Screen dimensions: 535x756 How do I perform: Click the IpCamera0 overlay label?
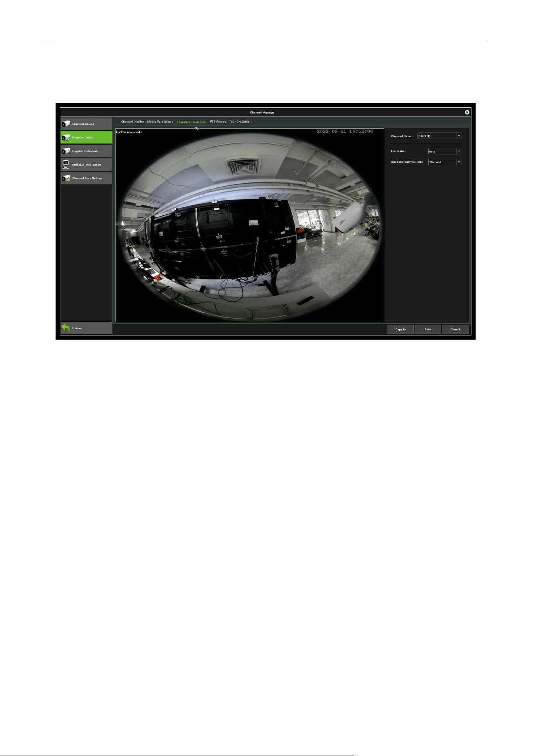pyautogui.click(x=129, y=132)
